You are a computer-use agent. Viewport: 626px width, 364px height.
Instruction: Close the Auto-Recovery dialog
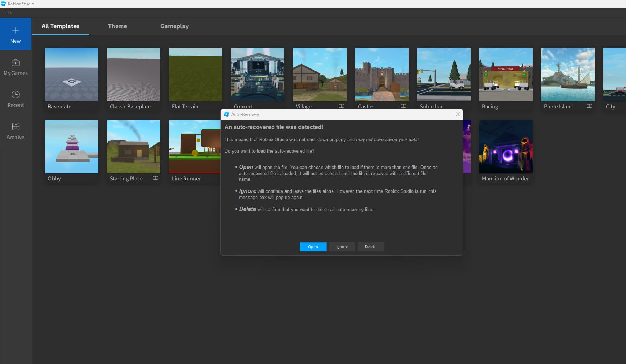(457, 114)
